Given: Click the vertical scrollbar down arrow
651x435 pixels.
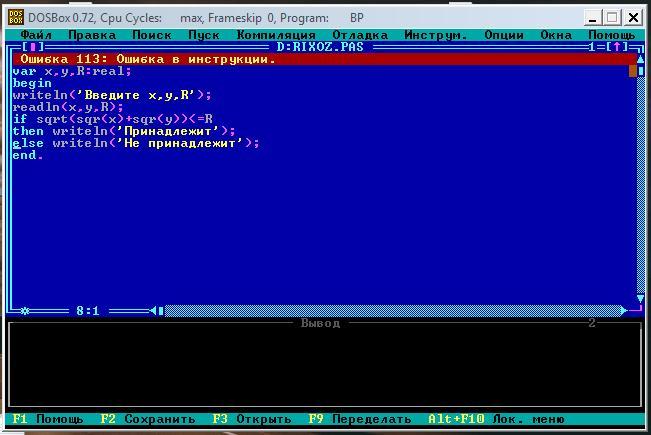Looking at the screenshot, I should point(640,299).
